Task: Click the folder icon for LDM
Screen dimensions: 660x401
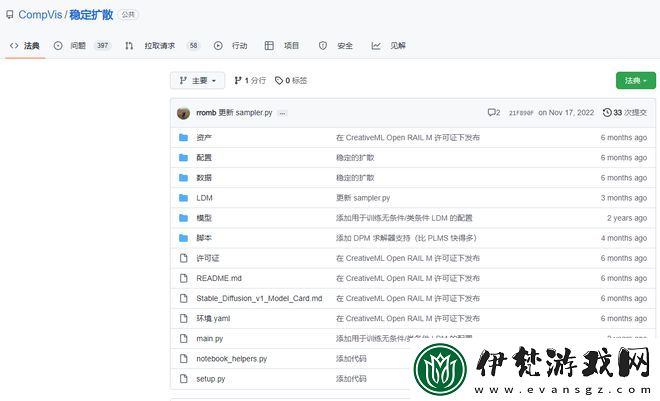Action: click(184, 198)
